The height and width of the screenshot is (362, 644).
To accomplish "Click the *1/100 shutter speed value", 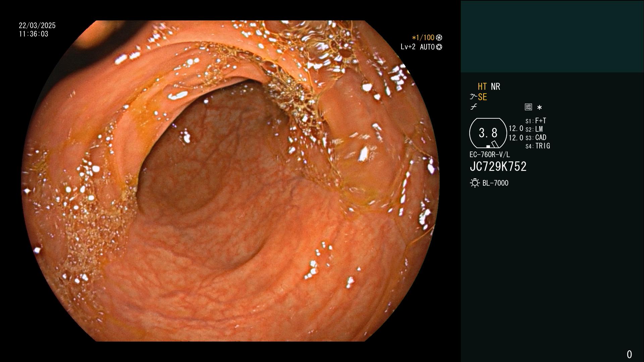I will pos(423,38).
